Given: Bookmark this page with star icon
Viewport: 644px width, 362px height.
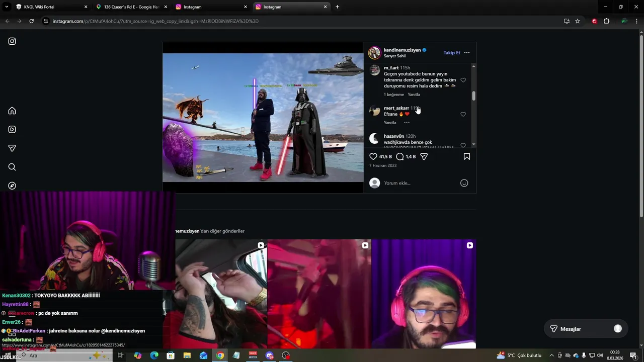Looking at the screenshot, I should pos(578,21).
